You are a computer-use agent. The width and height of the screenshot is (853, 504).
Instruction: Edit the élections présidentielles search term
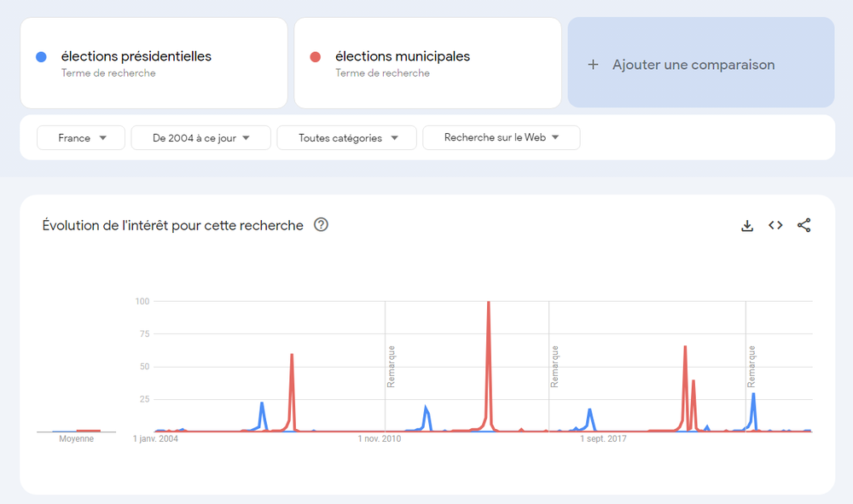[136, 57]
